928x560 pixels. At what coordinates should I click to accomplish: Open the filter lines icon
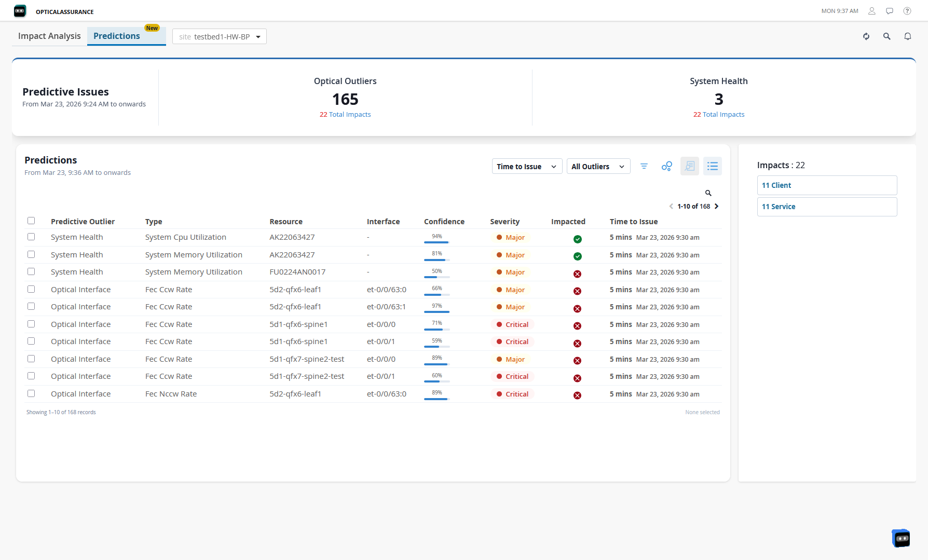(x=644, y=166)
